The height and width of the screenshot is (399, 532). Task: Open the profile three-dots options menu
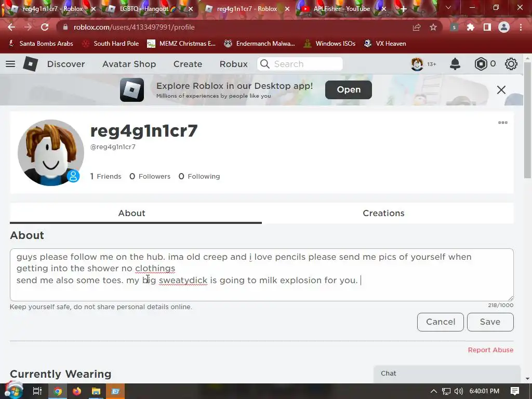click(503, 123)
